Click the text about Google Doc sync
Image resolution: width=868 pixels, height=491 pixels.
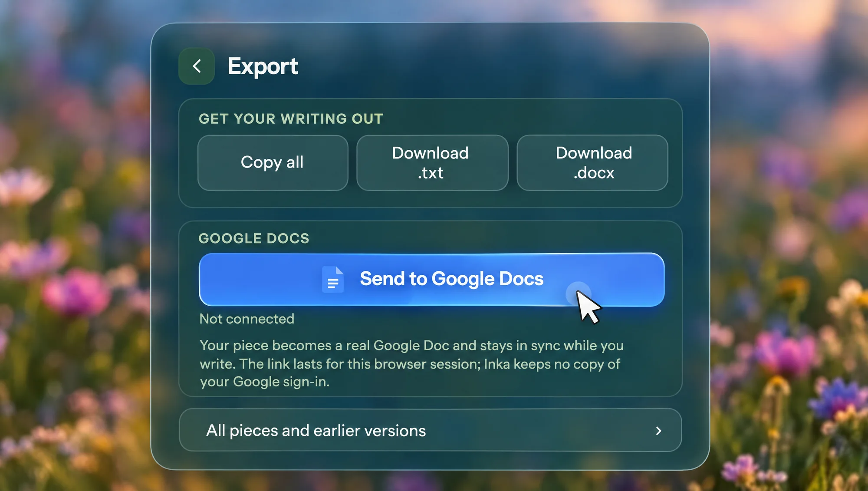pyautogui.click(x=411, y=363)
